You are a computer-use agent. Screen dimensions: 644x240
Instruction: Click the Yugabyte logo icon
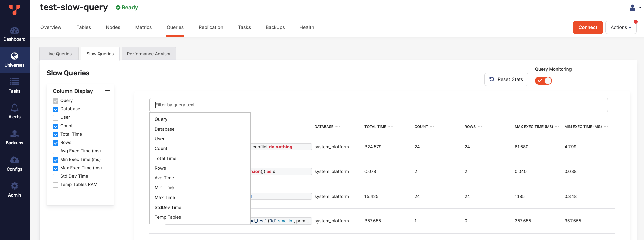[14, 9]
